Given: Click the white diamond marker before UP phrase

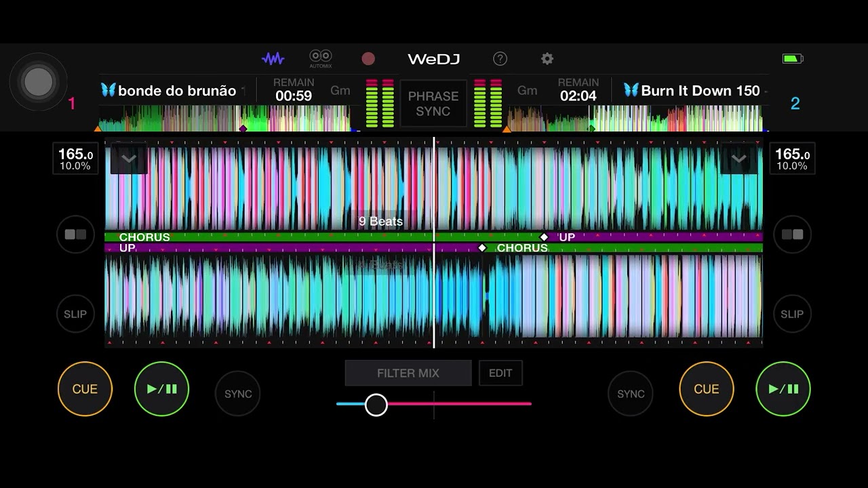Looking at the screenshot, I should (544, 237).
